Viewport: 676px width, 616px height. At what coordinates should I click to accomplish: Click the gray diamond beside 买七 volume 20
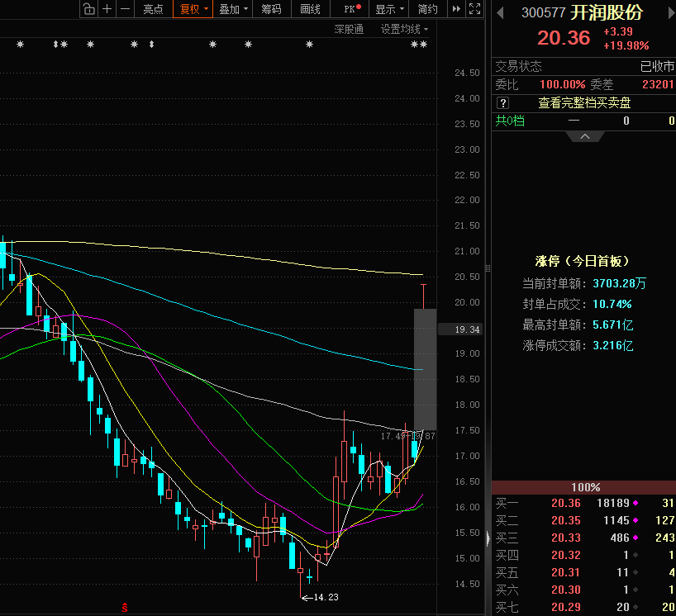[636, 607]
